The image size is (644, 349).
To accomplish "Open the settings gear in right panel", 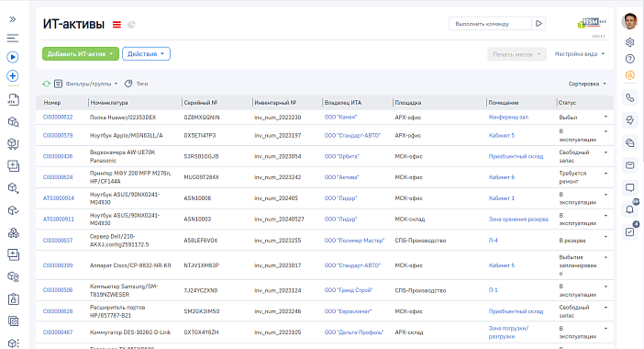I will coord(629,42).
